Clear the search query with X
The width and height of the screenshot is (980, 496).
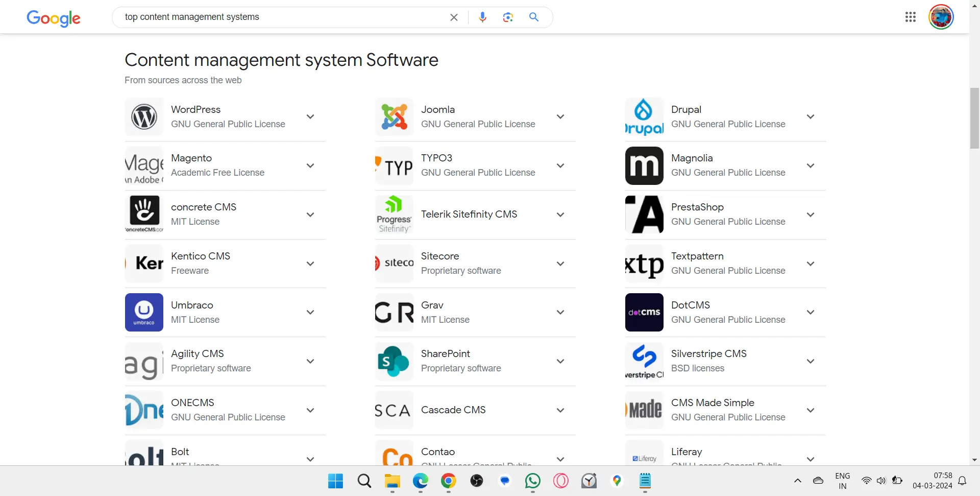[454, 17]
